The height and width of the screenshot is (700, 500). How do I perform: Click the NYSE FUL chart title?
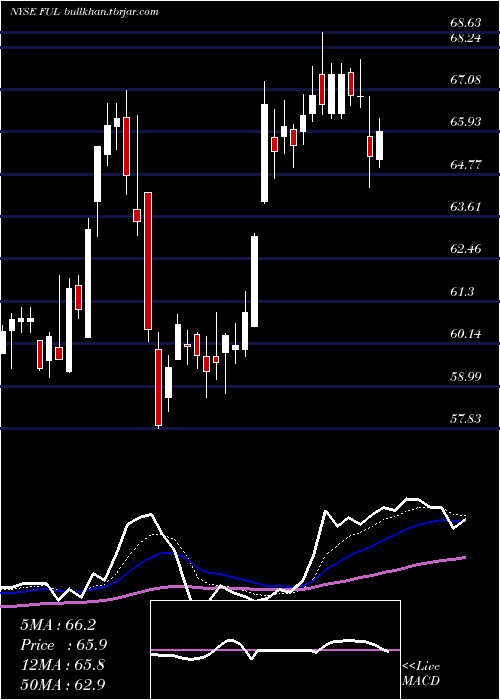point(84,11)
